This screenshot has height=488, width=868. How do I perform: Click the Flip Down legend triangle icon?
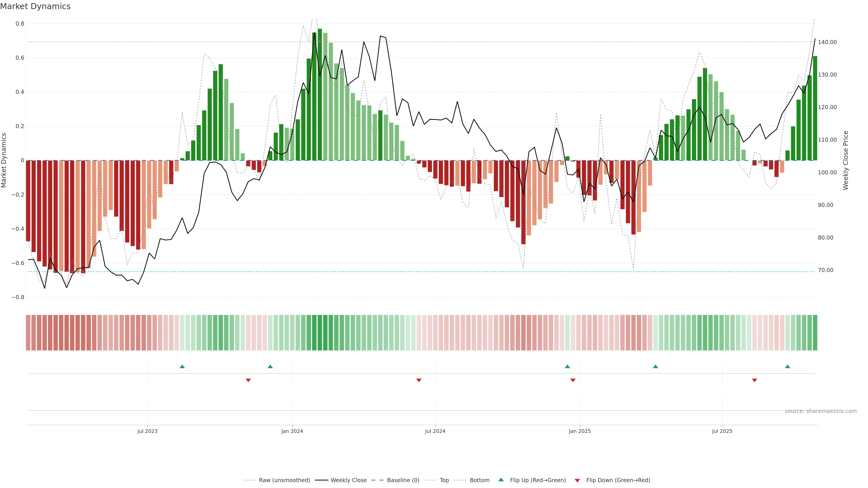coord(577,480)
